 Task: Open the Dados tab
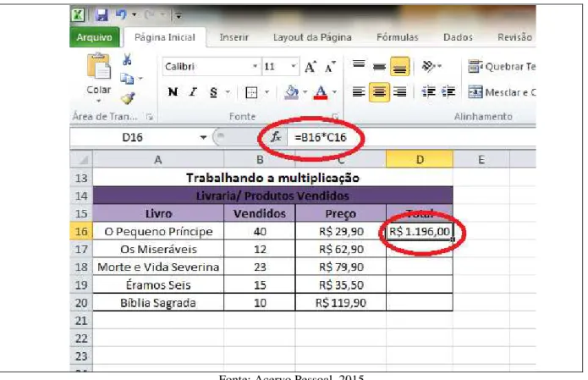[458, 37]
